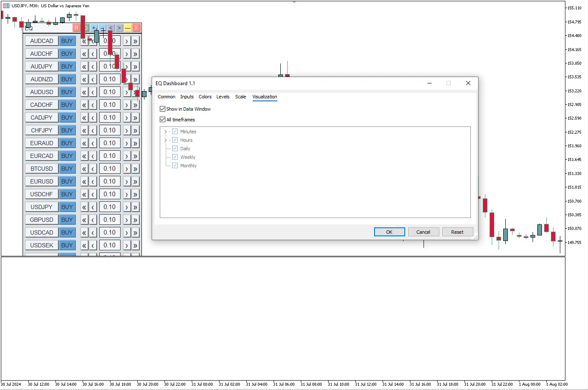Click the single-right arrow in the GBPUSD row
This screenshot has height=390, width=588.
pos(127,220)
